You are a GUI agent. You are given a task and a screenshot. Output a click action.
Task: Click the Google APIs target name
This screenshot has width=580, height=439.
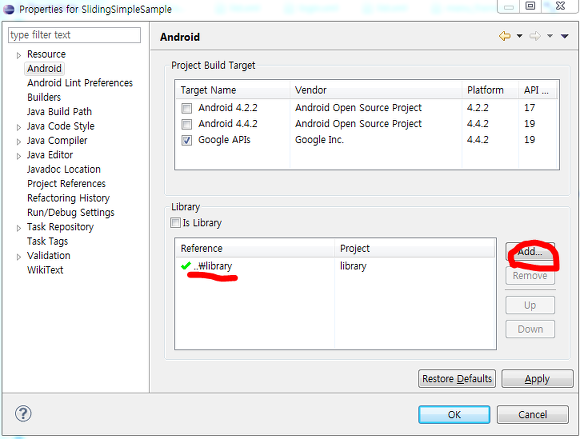(224, 140)
